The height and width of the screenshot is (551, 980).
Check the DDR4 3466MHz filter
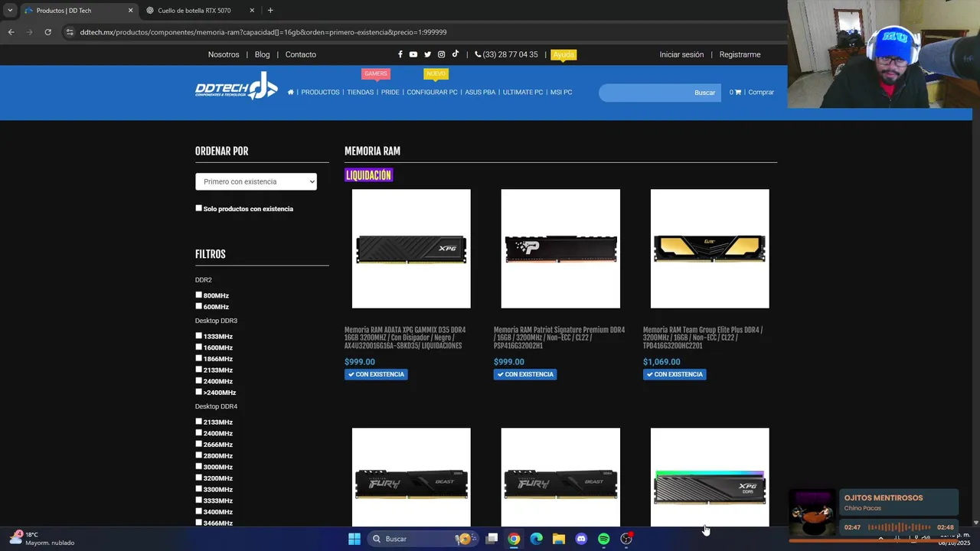[199, 523]
